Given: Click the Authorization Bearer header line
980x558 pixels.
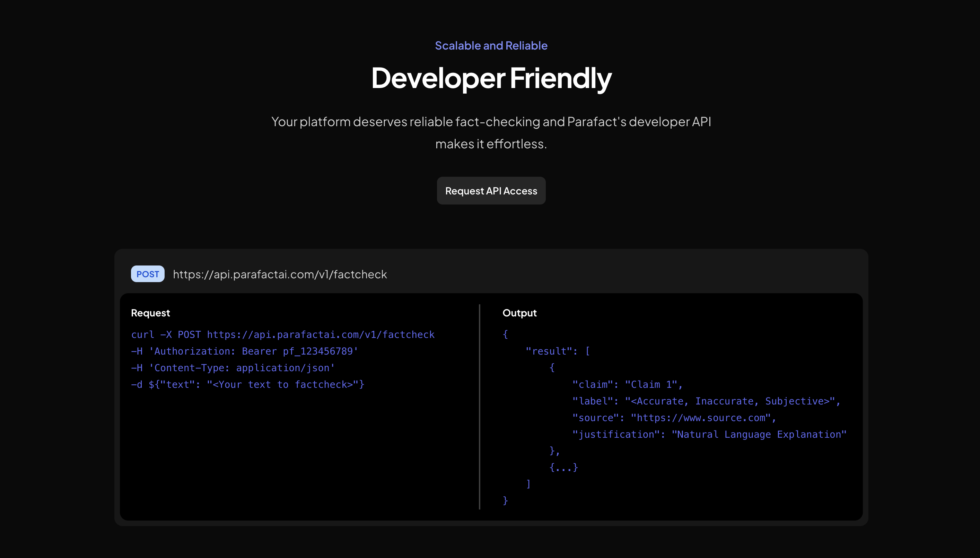Looking at the screenshot, I should 244,351.
